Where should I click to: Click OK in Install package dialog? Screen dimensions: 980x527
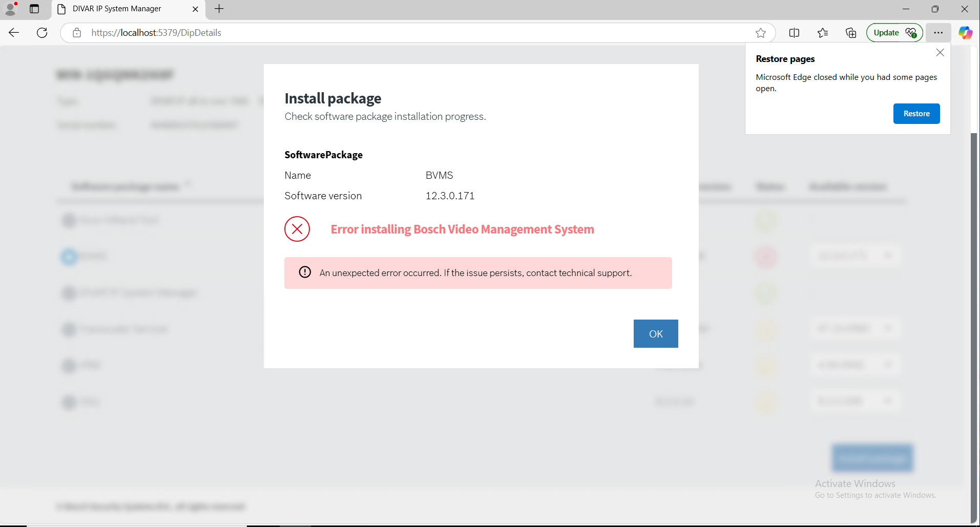[655, 334]
